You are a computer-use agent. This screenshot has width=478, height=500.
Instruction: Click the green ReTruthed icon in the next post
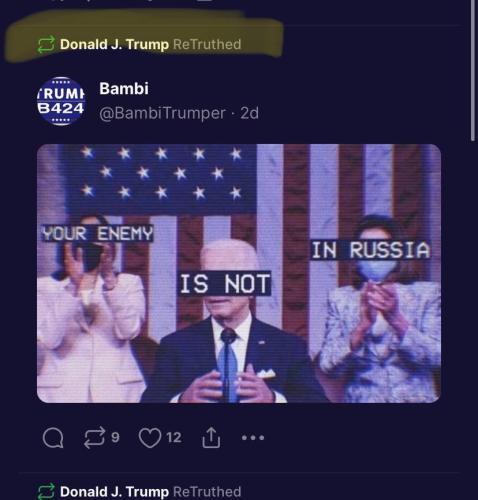[46, 491]
